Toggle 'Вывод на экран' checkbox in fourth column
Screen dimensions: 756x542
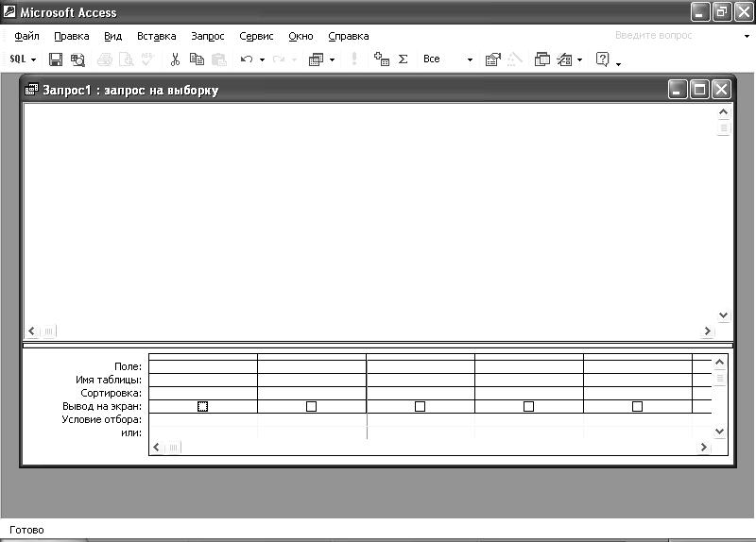tap(528, 407)
